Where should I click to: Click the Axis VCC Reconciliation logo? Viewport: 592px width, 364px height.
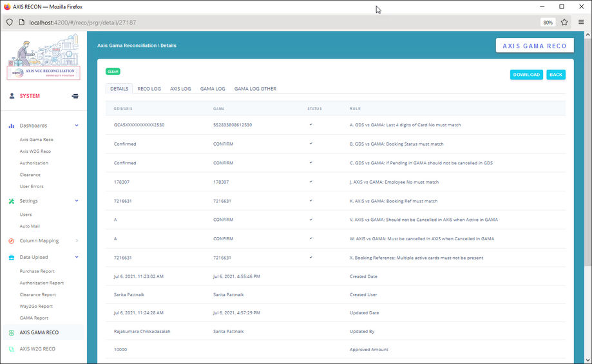tap(43, 57)
